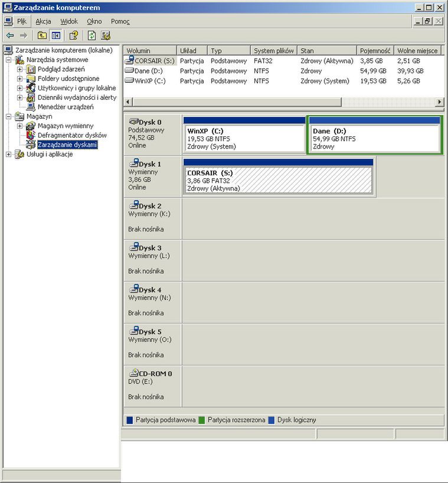Viewport: 448px width, 483px height.
Task: Click the last toolbar icon after Refresh
Action: click(x=106, y=35)
